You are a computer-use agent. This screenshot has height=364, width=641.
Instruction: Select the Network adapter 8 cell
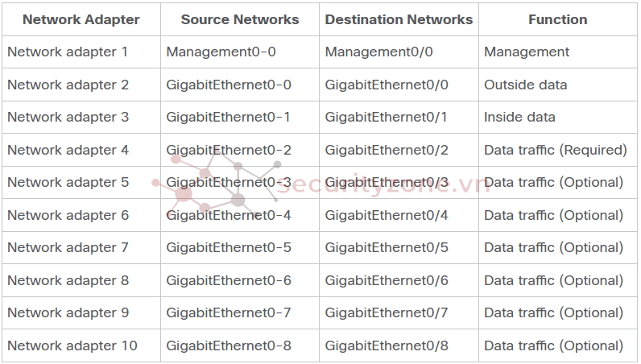(x=81, y=280)
